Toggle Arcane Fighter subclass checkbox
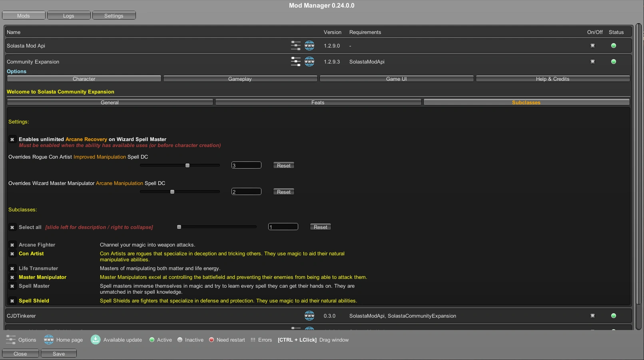This screenshot has width=644, height=360. click(x=12, y=245)
